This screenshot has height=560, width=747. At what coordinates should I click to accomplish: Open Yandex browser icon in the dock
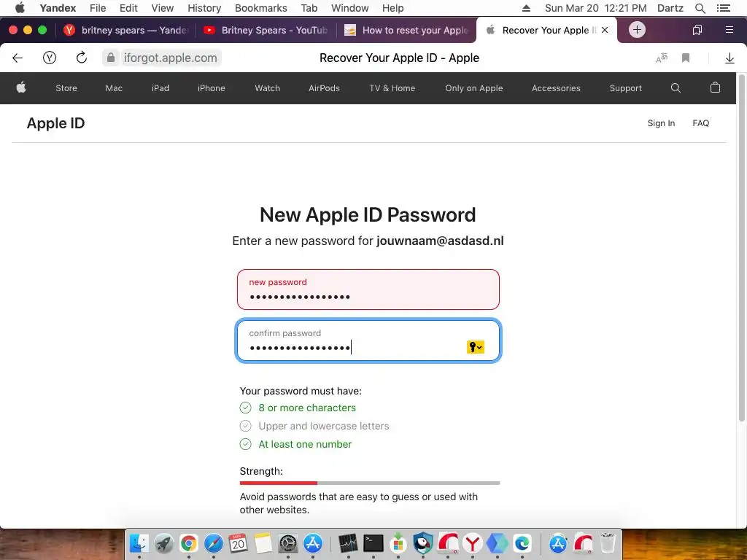[472, 542]
